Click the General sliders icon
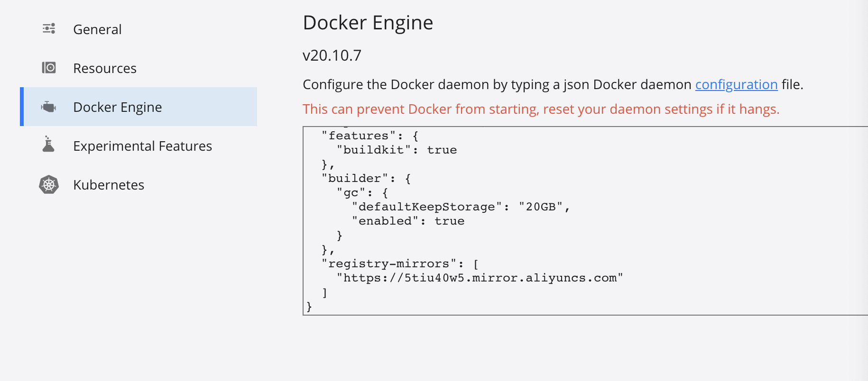Viewport: 868px width, 381px height. coord(49,29)
